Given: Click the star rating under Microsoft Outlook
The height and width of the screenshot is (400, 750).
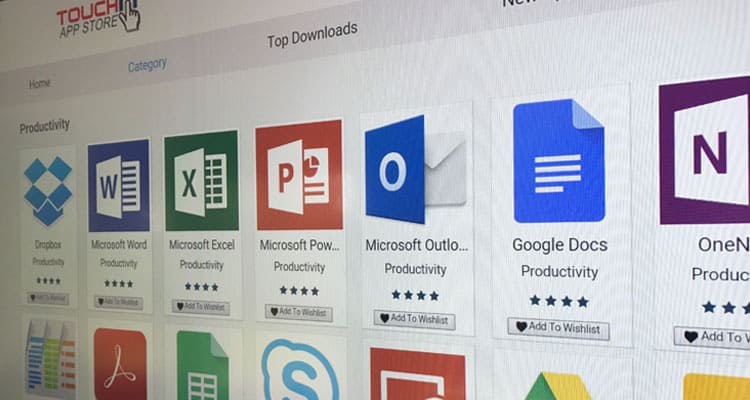Looking at the screenshot, I should pyautogui.click(x=415, y=295).
